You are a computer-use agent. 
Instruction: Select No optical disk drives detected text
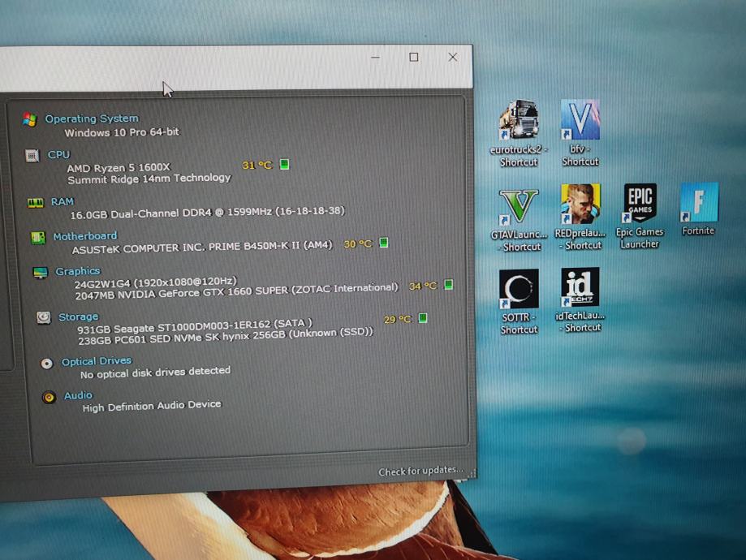(x=156, y=372)
